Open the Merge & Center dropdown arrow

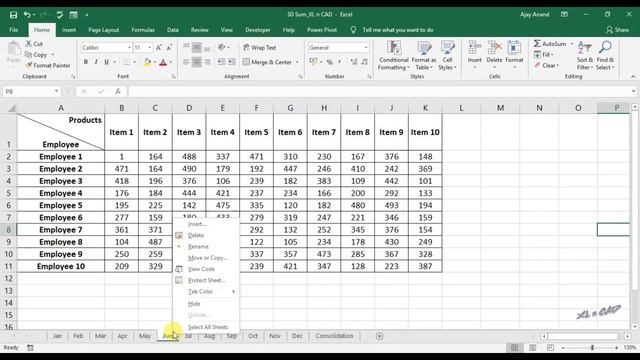pos(297,62)
